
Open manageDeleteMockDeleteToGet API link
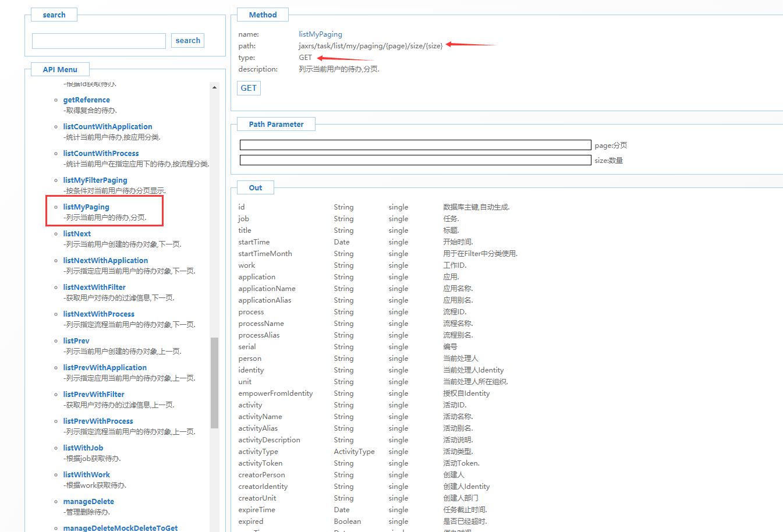121,528
